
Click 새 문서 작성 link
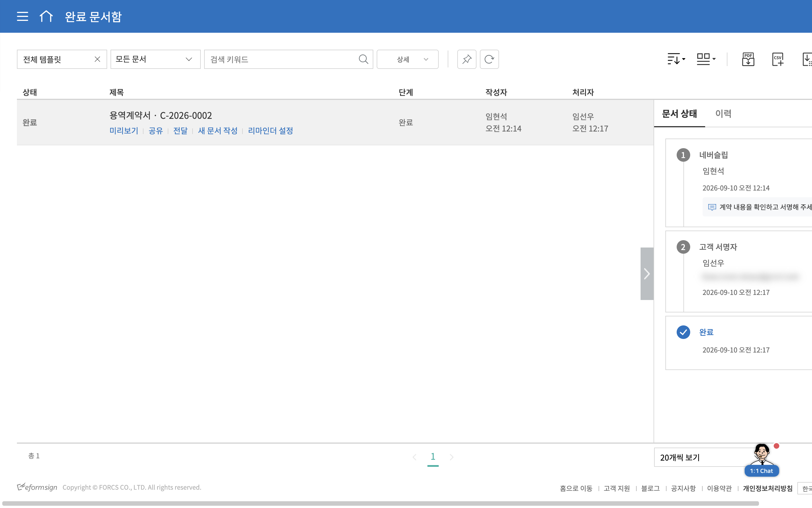pos(218,131)
